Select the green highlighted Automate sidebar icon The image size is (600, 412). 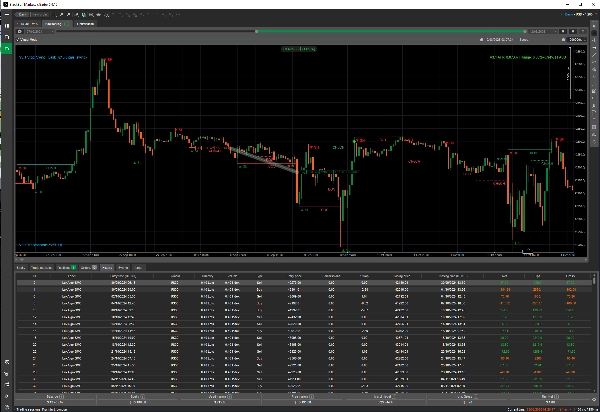7,49
